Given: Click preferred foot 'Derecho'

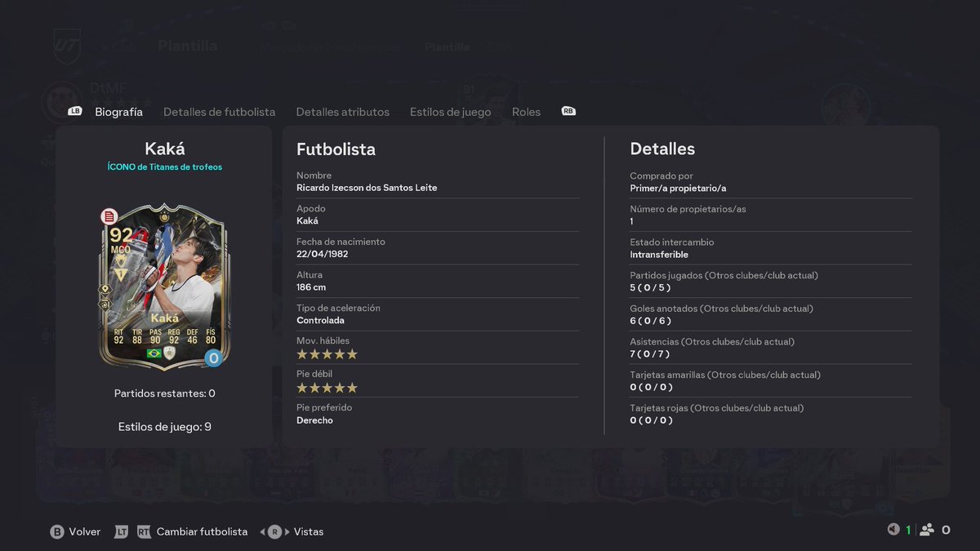Looking at the screenshot, I should click(314, 420).
